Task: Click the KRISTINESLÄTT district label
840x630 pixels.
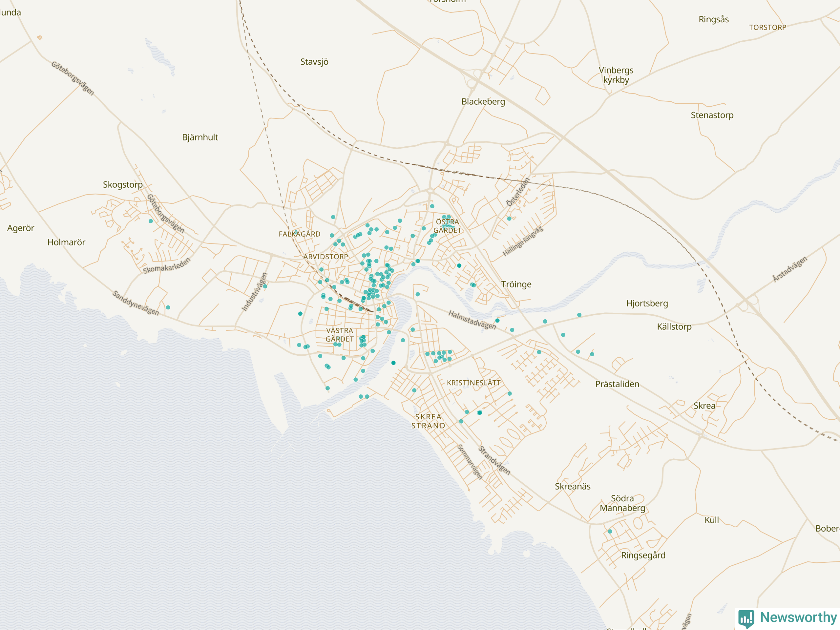Action: coord(473,383)
